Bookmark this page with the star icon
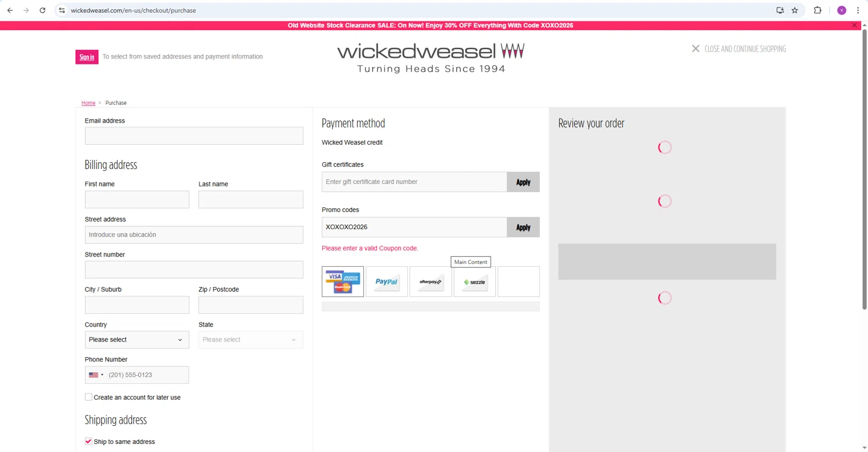Screen dimensions: 868x452 click(795, 10)
